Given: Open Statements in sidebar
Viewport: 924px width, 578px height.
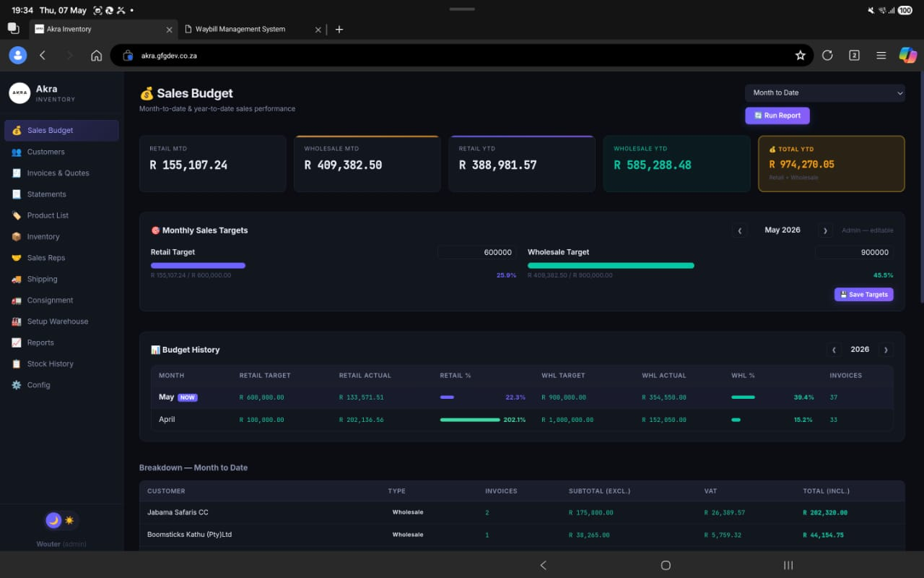Looking at the screenshot, I should pos(61,194).
